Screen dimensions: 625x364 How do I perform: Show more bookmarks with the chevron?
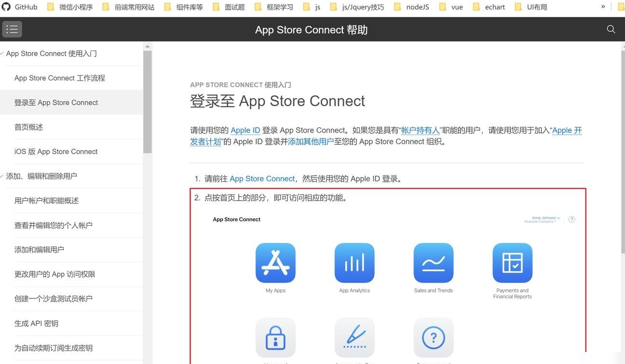coord(603,7)
